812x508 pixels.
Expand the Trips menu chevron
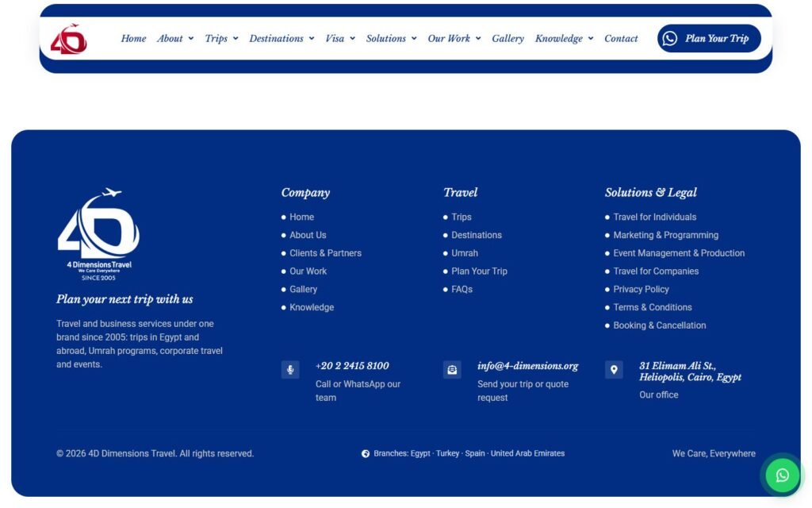[236, 38]
